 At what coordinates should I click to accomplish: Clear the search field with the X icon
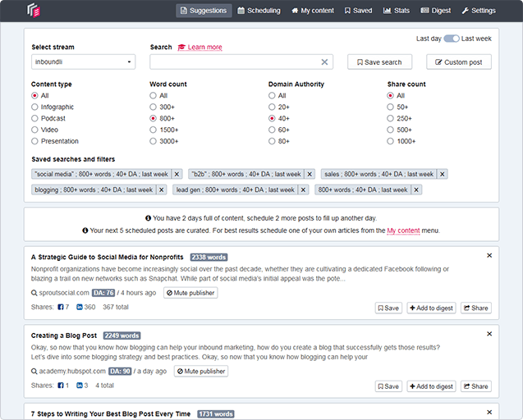point(324,62)
